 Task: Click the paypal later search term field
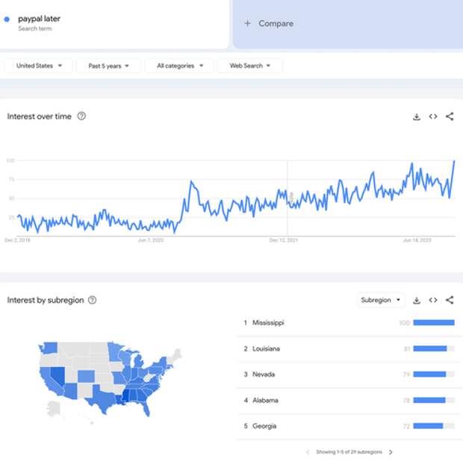[x=114, y=24]
